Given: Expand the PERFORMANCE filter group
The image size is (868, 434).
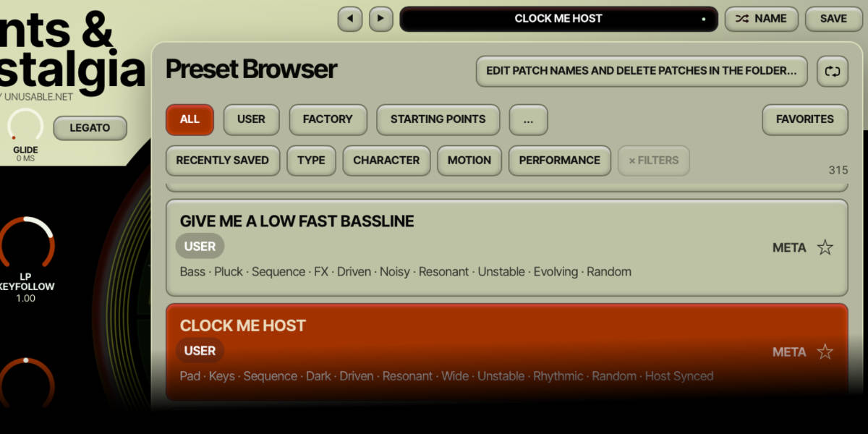Looking at the screenshot, I should pos(559,161).
